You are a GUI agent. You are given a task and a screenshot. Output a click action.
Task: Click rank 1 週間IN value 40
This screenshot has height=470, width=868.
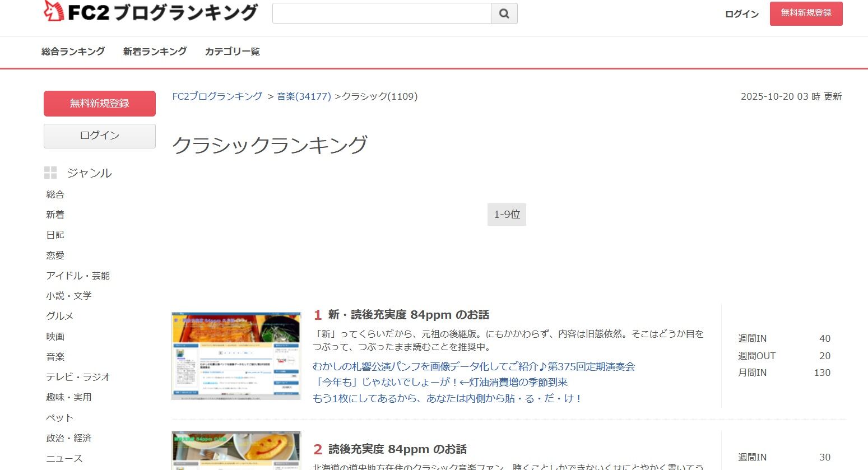(x=825, y=338)
